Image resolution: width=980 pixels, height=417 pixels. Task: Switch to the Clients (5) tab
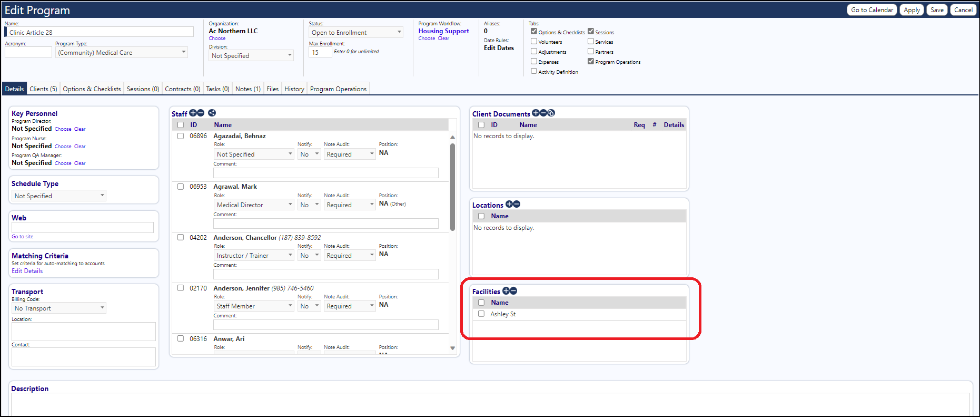coord(43,89)
